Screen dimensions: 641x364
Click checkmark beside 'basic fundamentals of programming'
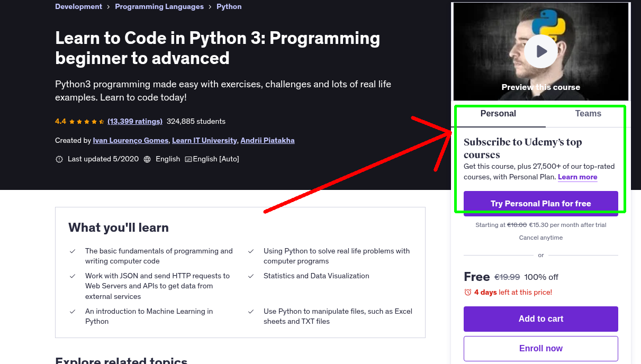[73, 251]
